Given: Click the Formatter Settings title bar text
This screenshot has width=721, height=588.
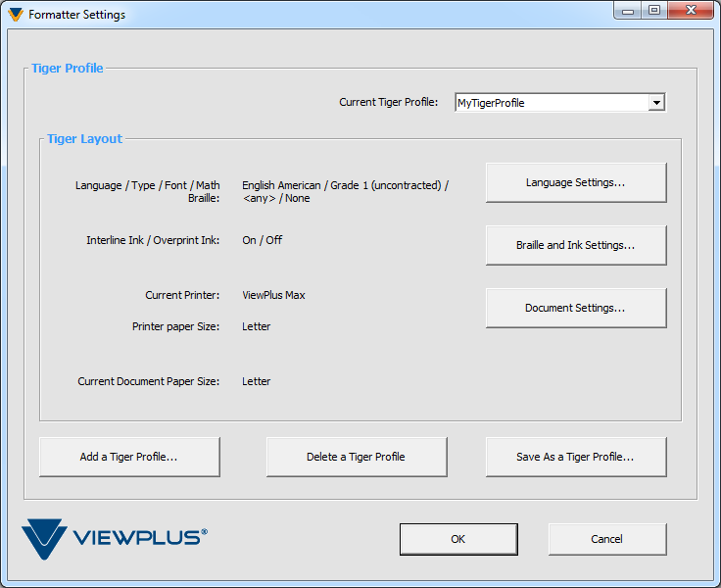Looking at the screenshot, I should 76,15.
